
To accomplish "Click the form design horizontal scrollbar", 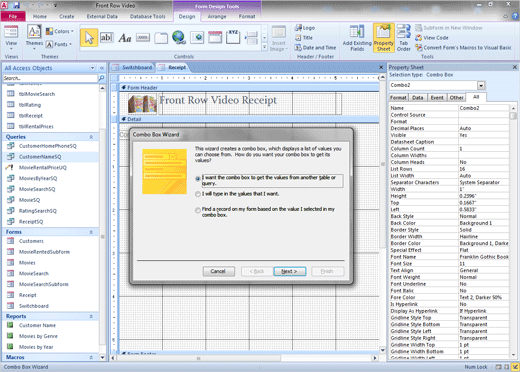I will coord(245,358).
